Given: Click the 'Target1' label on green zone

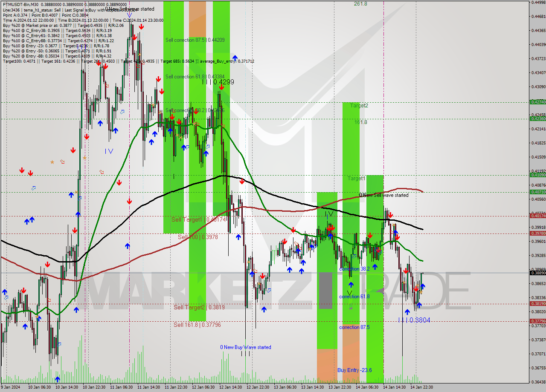Looking at the screenshot, I should point(356,179).
